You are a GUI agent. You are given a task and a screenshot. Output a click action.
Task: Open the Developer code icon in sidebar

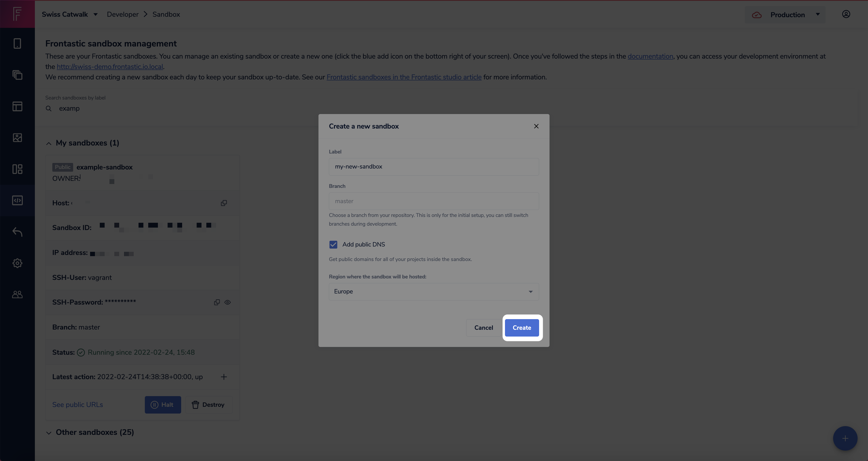[x=17, y=200]
